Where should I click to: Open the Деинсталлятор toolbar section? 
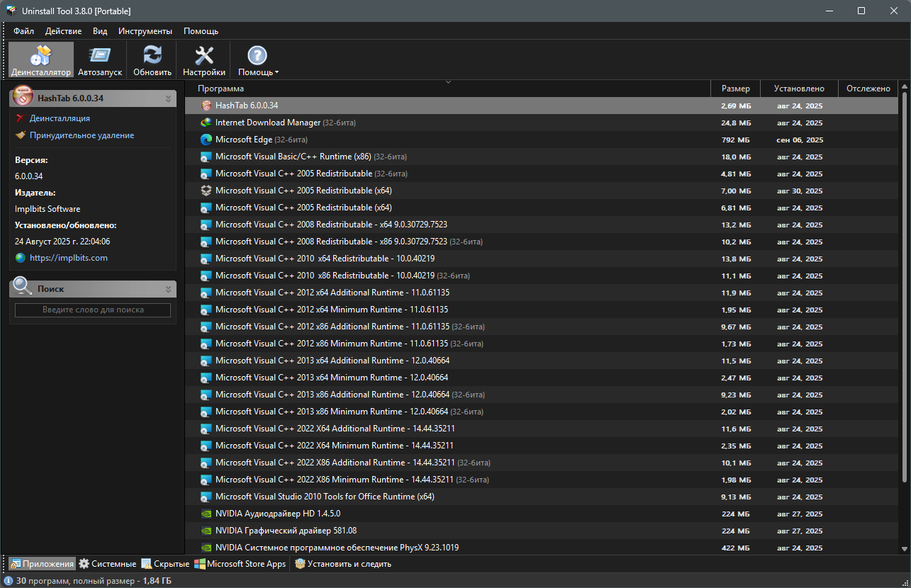(41, 60)
